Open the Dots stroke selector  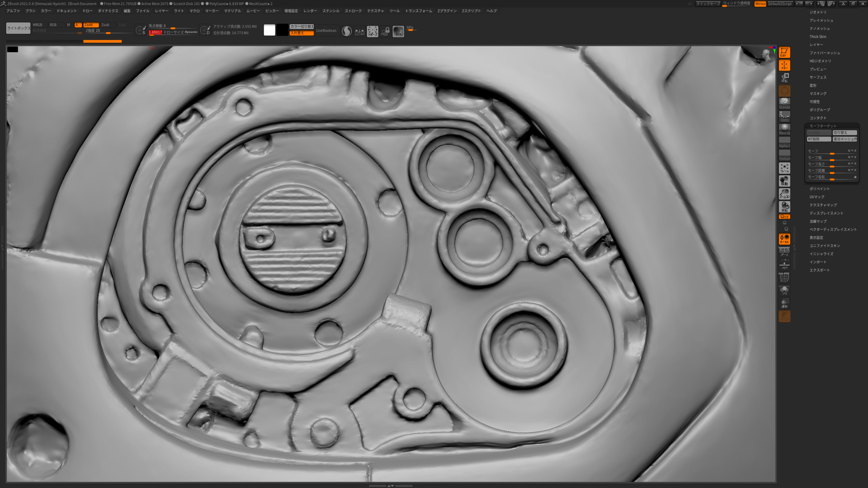click(784, 116)
